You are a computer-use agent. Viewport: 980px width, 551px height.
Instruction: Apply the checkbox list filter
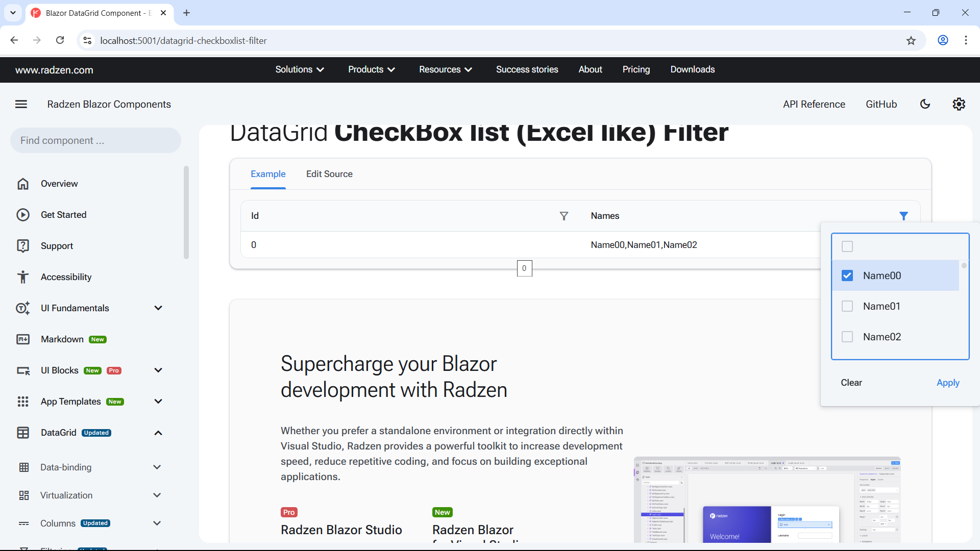[948, 383]
